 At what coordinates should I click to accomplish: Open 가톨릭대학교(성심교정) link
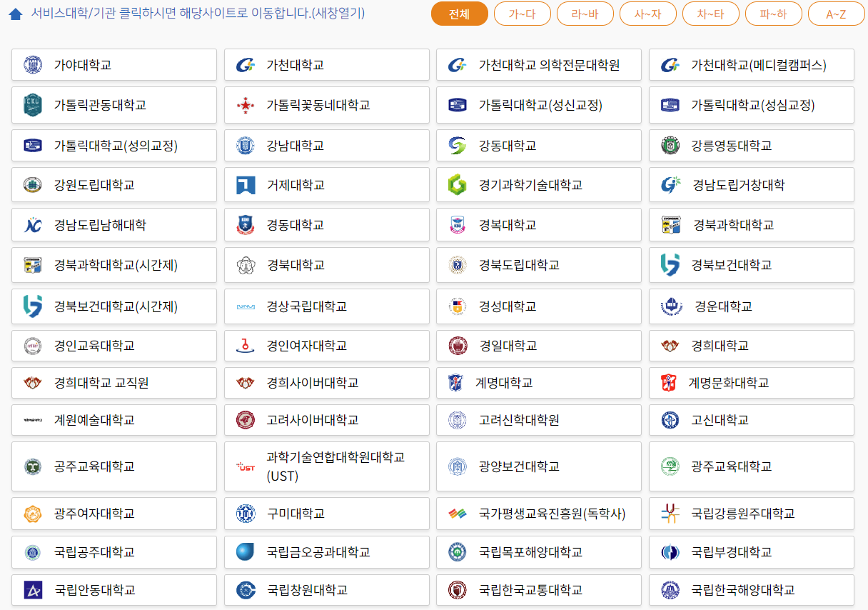(x=752, y=105)
